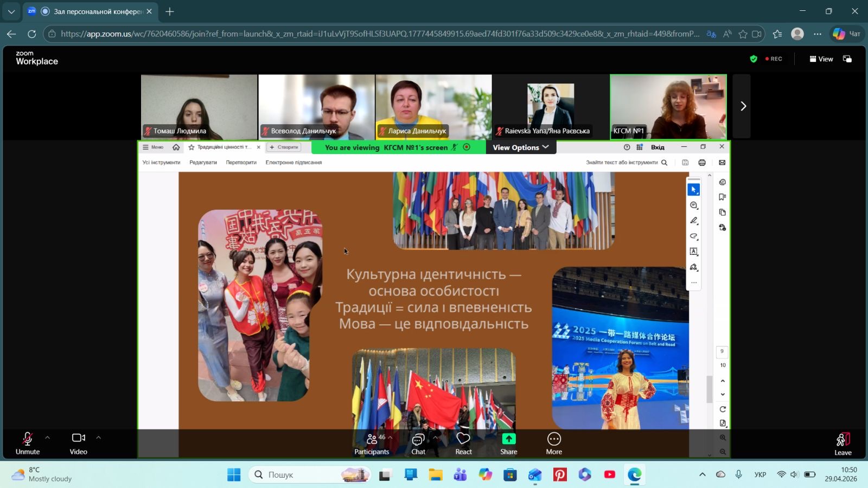This screenshot has height=488, width=868.
Task: Open View Options dropdown
Action: [x=521, y=147]
